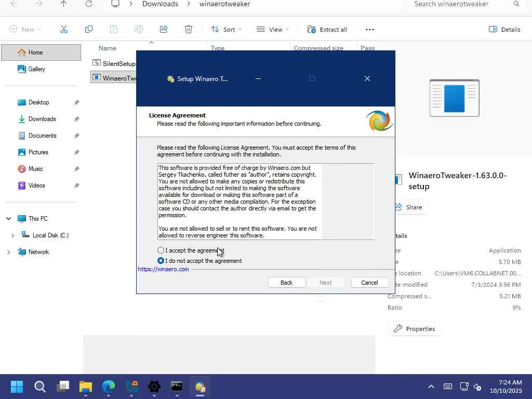Open Documents in the navigation pane
The image size is (532, 399).
(x=42, y=136)
